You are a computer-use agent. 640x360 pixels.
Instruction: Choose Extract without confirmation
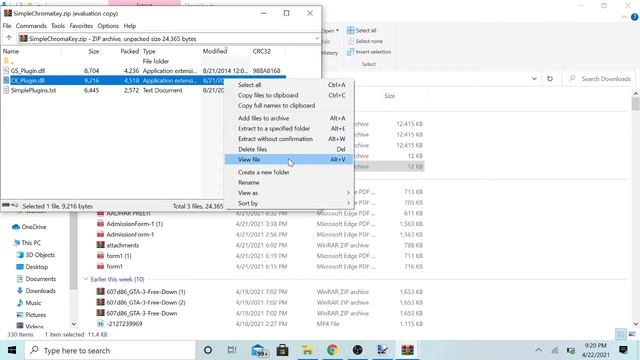pyautogui.click(x=289, y=139)
